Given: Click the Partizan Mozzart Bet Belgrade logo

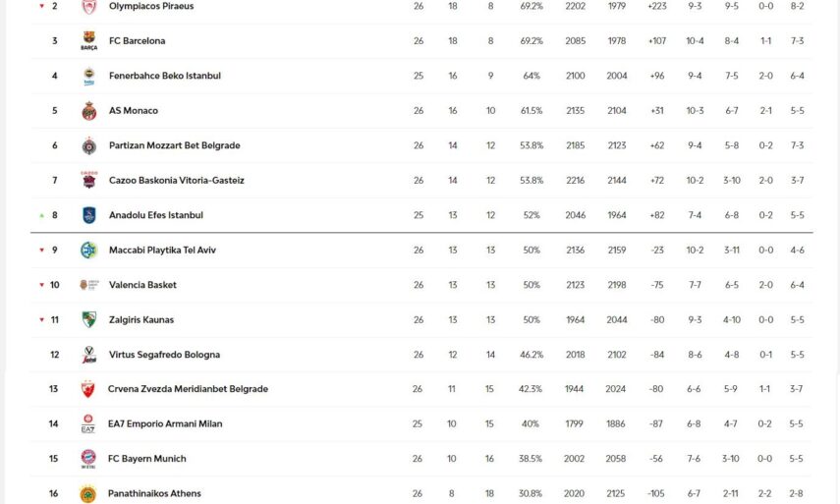Looking at the screenshot, I should pyautogui.click(x=88, y=145).
